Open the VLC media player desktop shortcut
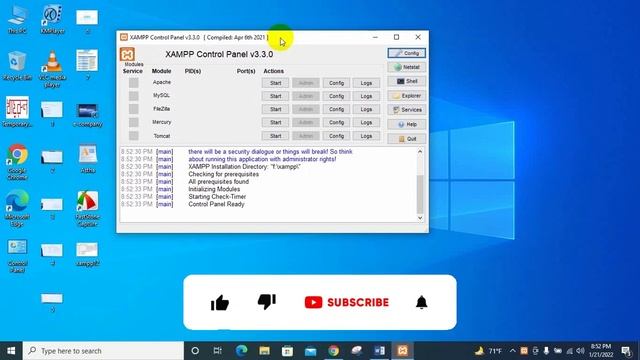Viewport: 640px width, 360px height. click(x=52, y=69)
